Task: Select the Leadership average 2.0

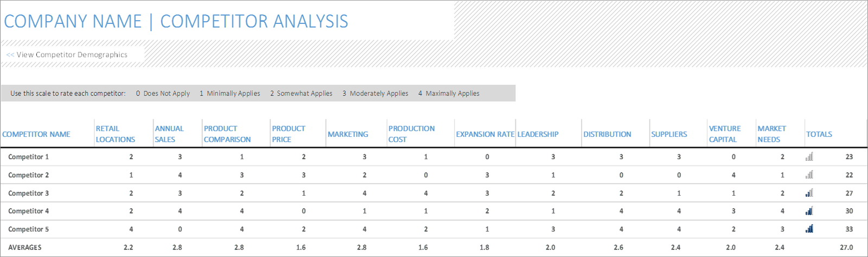Action: (x=550, y=247)
